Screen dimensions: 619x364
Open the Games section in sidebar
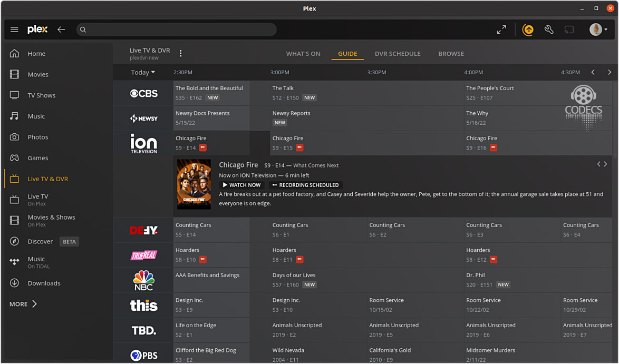[37, 158]
